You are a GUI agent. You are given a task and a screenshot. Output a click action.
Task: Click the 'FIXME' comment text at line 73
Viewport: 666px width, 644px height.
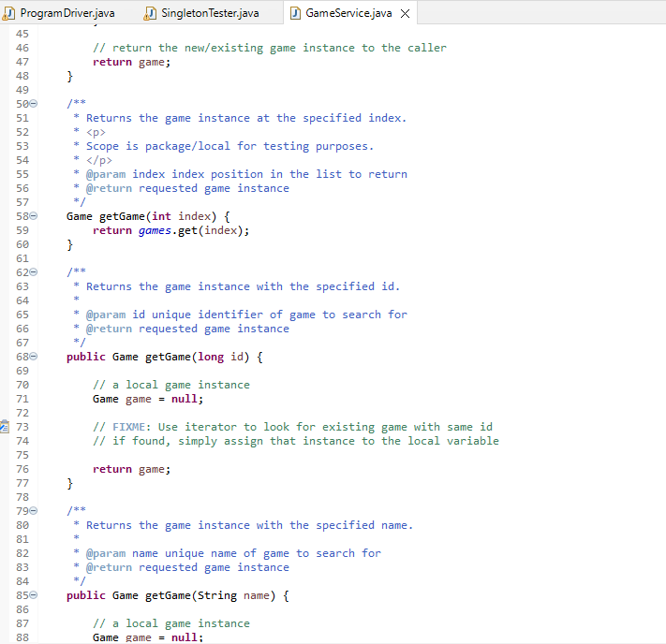128,427
